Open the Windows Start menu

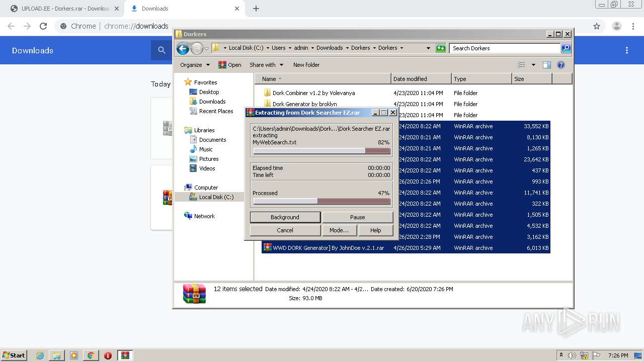(x=14, y=355)
